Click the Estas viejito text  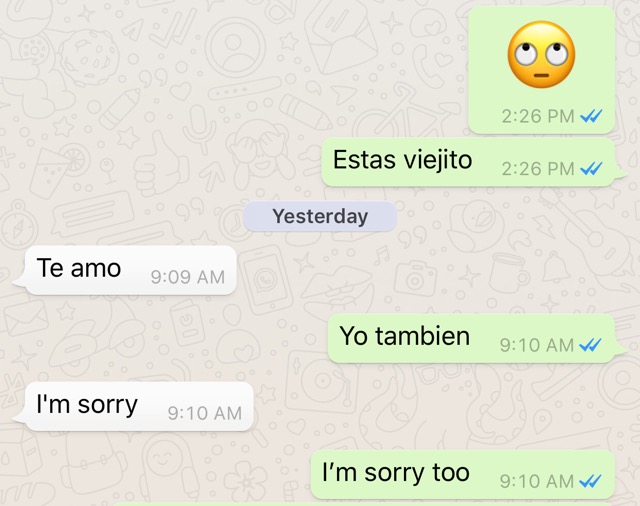[x=402, y=160]
